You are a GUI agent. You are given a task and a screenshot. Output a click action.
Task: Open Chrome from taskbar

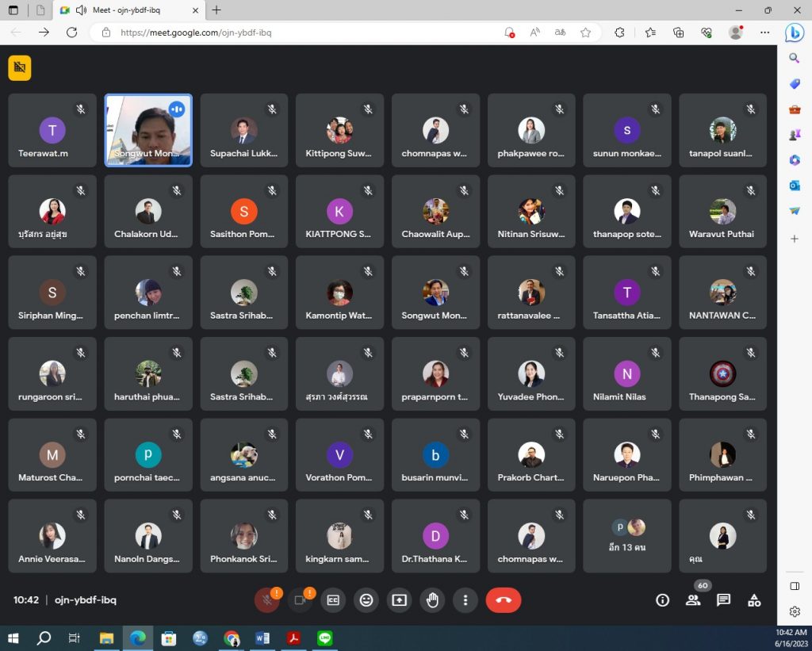coord(232,638)
